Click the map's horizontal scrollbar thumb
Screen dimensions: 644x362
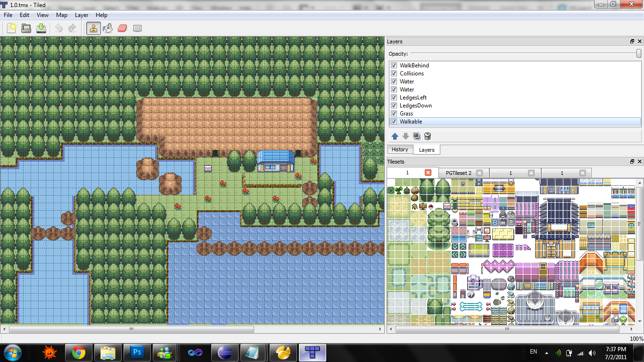132,329
